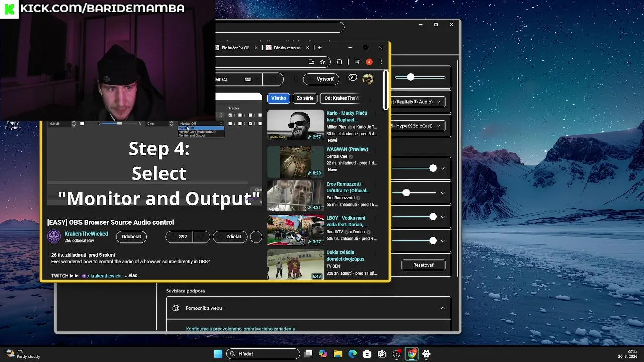Open 'LBOY - Vodka není voda' thumbnail

tap(295, 230)
